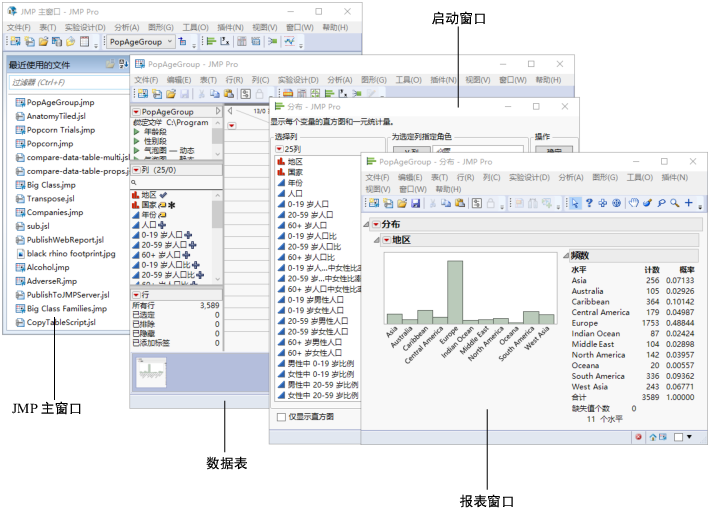Run the 年龄段 script green triangle
Screen dimensions: 710x515
pos(136,132)
